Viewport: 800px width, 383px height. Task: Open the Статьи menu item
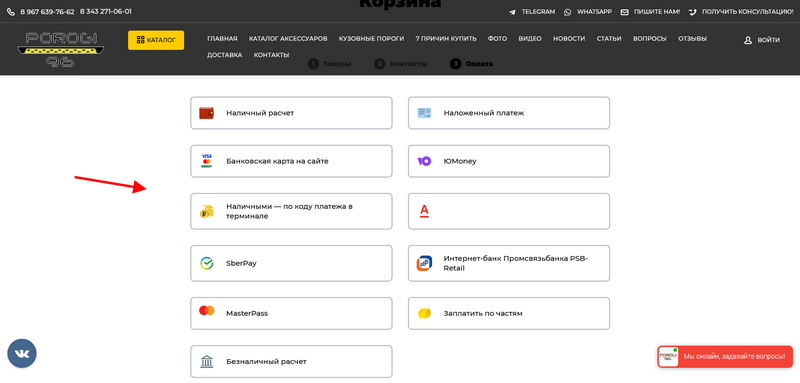pyautogui.click(x=609, y=39)
